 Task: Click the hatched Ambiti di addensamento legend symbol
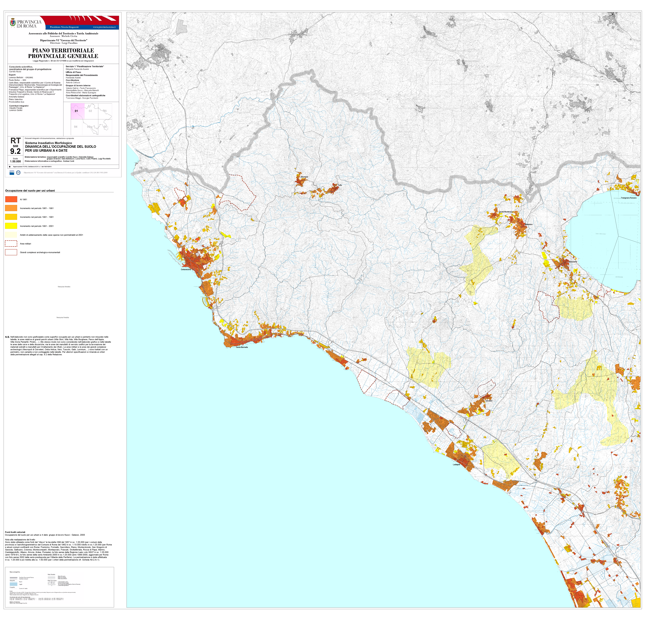coord(11,235)
